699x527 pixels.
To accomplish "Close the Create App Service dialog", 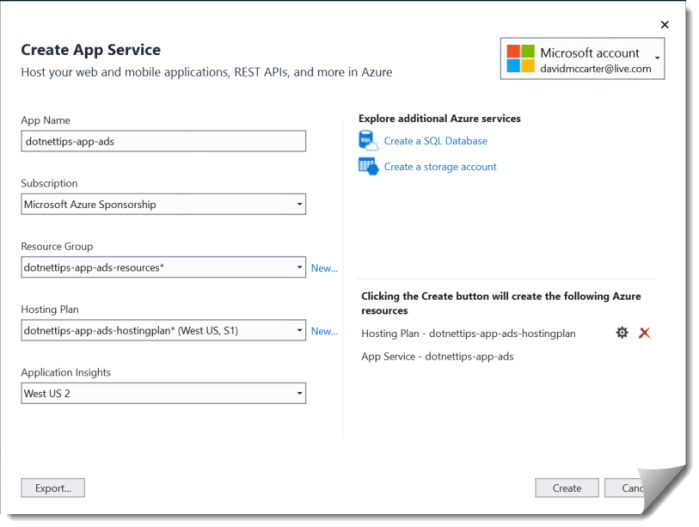I will click(665, 25).
